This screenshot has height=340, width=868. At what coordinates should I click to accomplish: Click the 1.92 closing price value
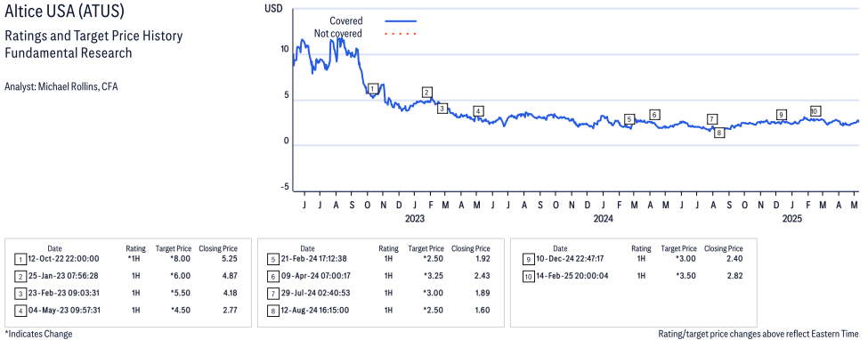click(x=482, y=259)
